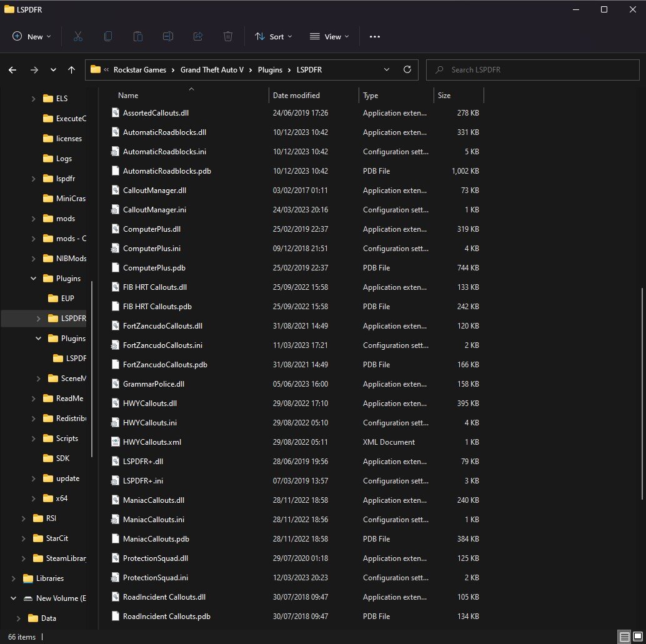646x644 pixels.
Task: Expand the ELS folder in tree
Action: (34, 99)
